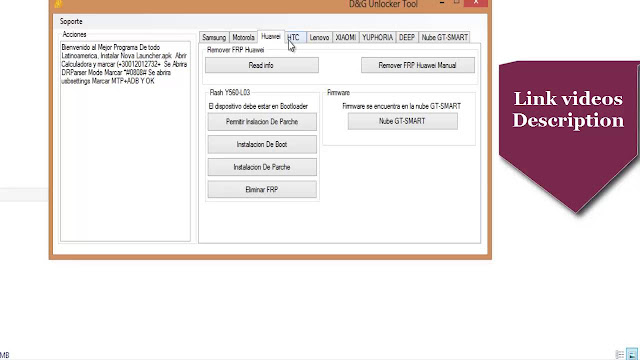Switch to the Lenovo tab

click(x=319, y=37)
